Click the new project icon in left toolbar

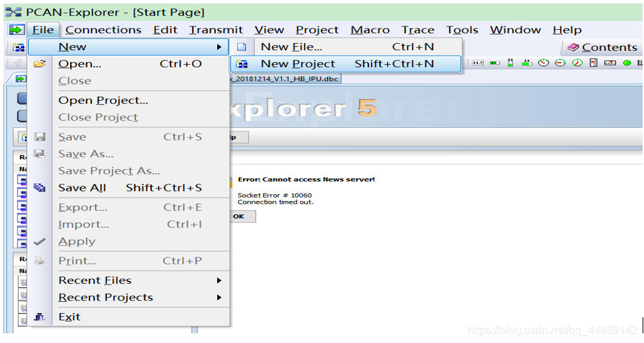tap(17, 47)
